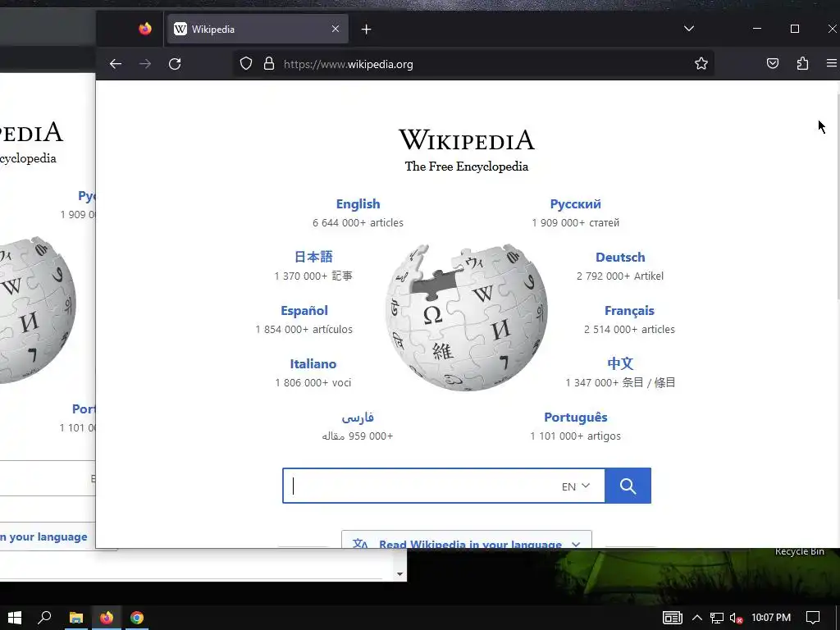Open Windows Start menu
The height and width of the screenshot is (630, 840).
pyautogui.click(x=15, y=618)
